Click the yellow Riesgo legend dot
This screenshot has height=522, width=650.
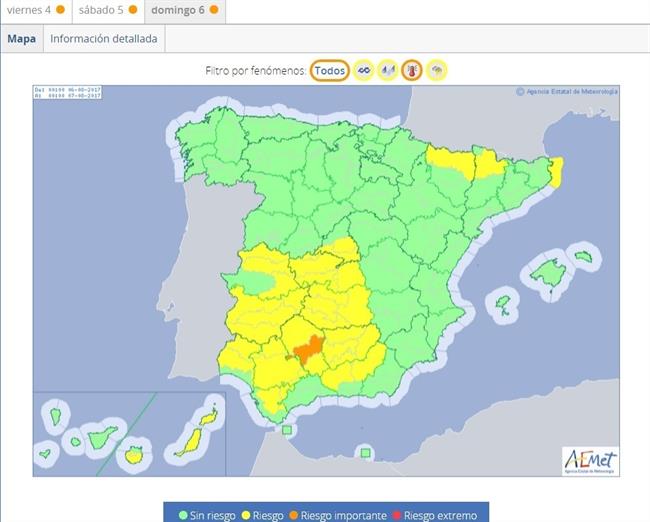(x=246, y=515)
